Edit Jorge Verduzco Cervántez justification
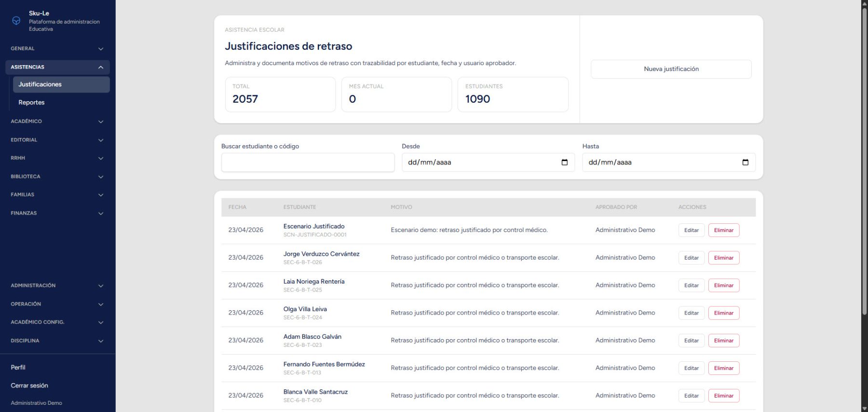Image resolution: width=868 pixels, height=412 pixels. point(692,258)
